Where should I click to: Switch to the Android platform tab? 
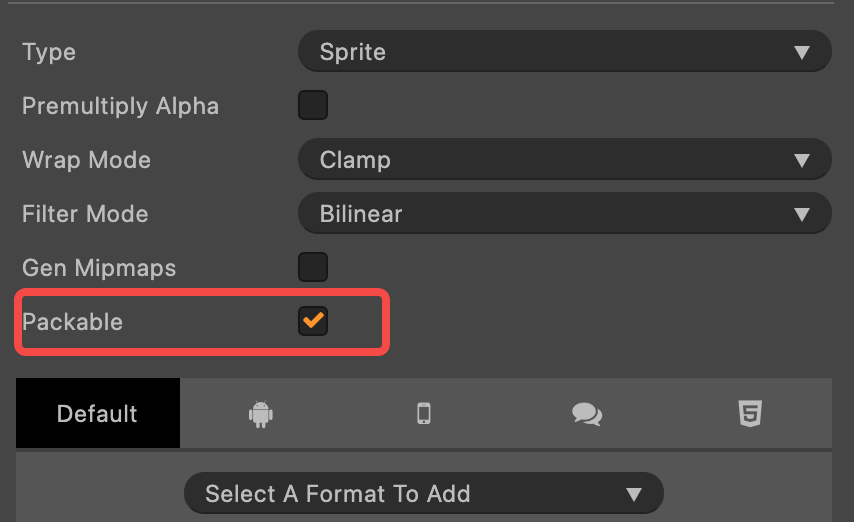(x=261, y=413)
